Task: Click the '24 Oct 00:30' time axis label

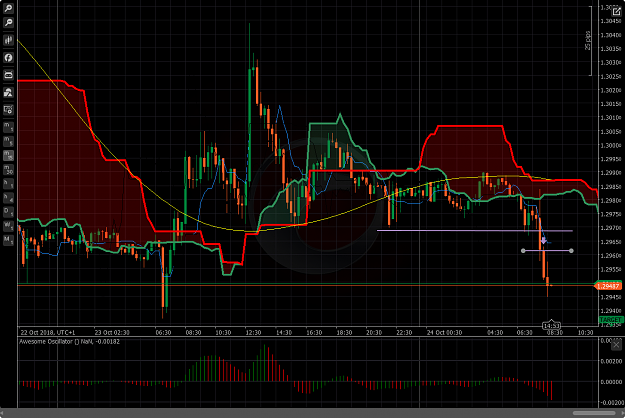Action: click(444, 332)
